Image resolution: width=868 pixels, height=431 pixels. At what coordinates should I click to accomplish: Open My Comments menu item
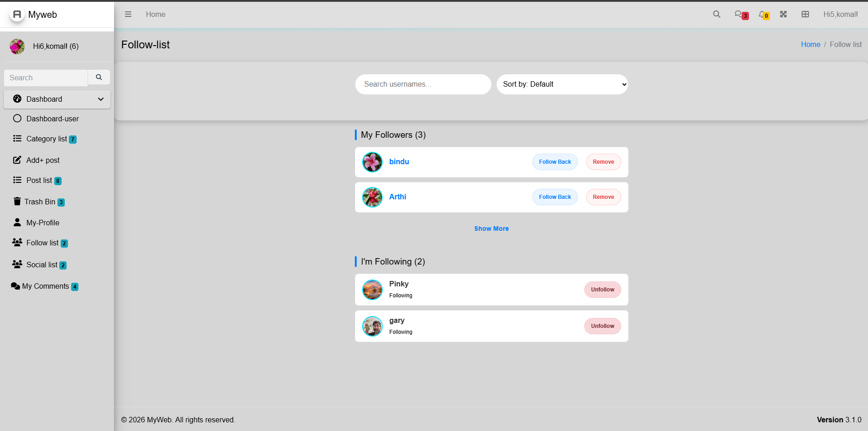[57, 286]
